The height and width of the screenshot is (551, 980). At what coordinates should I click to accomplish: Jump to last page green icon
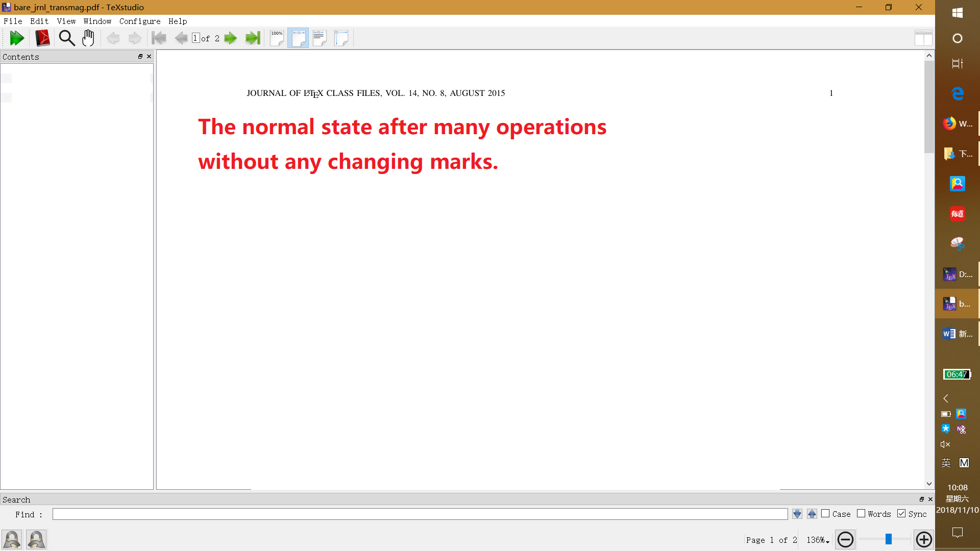point(253,38)
